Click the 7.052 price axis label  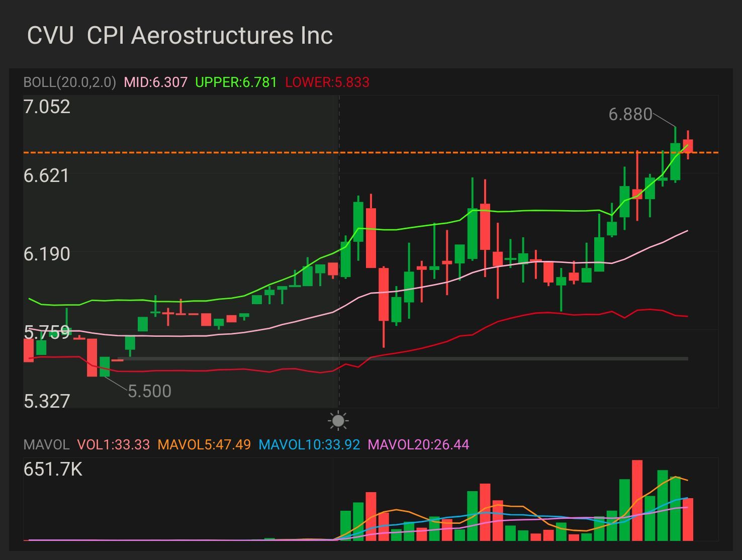(47, 107)
